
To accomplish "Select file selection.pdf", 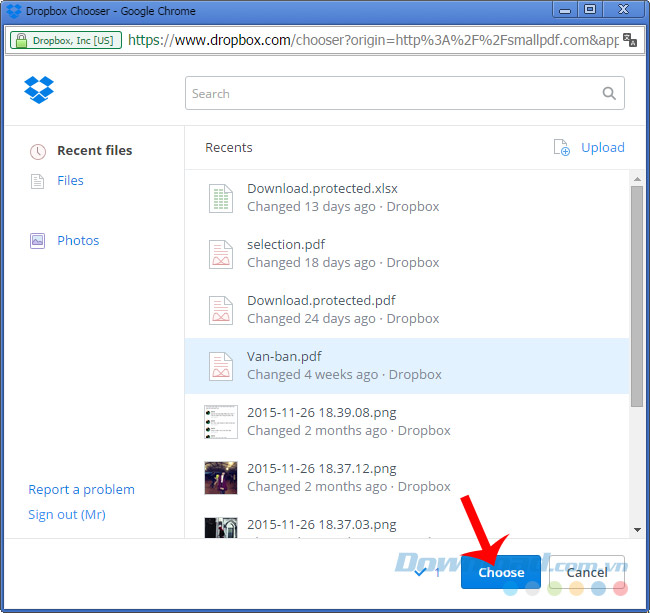I will point(407,254).
